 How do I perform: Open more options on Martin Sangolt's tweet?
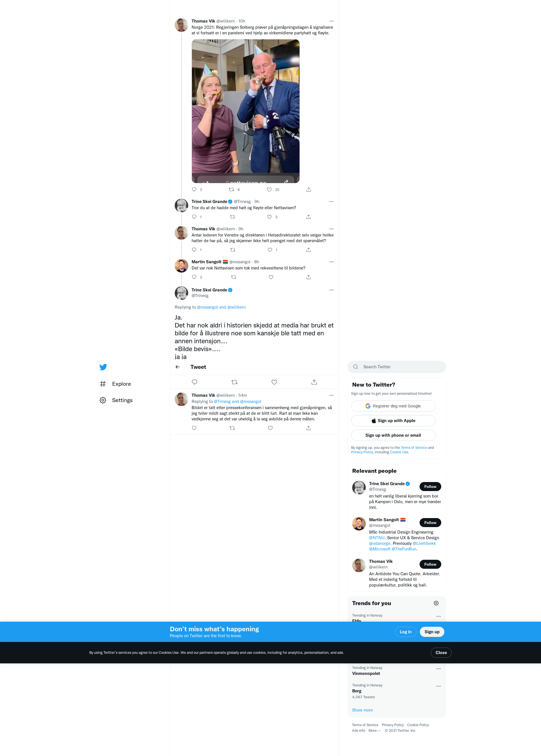point(331,262)
